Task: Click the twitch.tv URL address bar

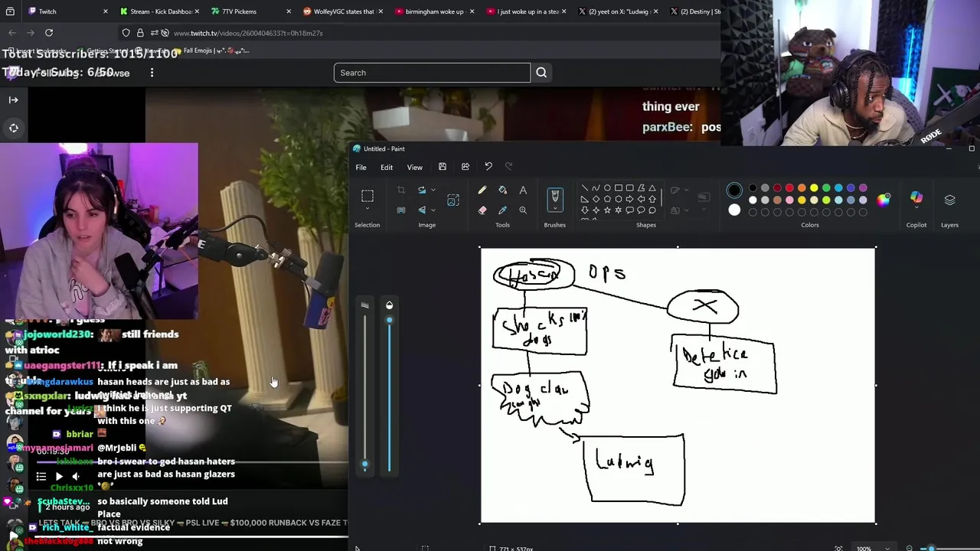Action: pos(248,33)
